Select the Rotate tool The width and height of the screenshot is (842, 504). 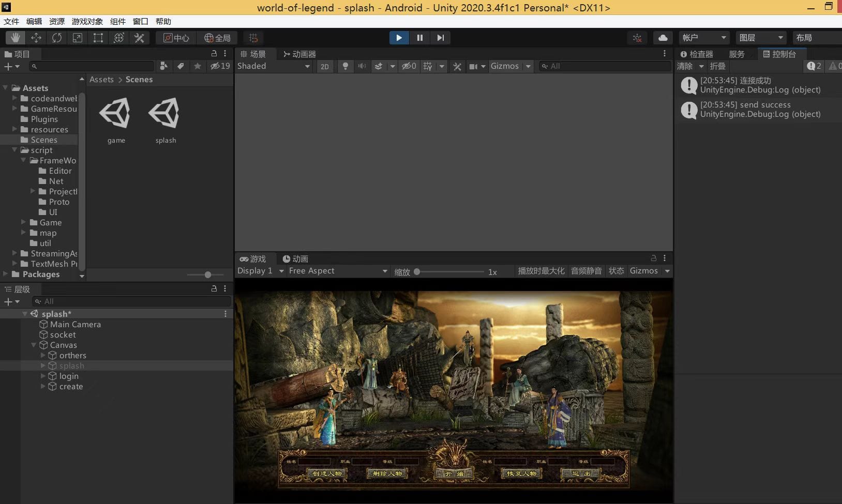coord(57,38)
